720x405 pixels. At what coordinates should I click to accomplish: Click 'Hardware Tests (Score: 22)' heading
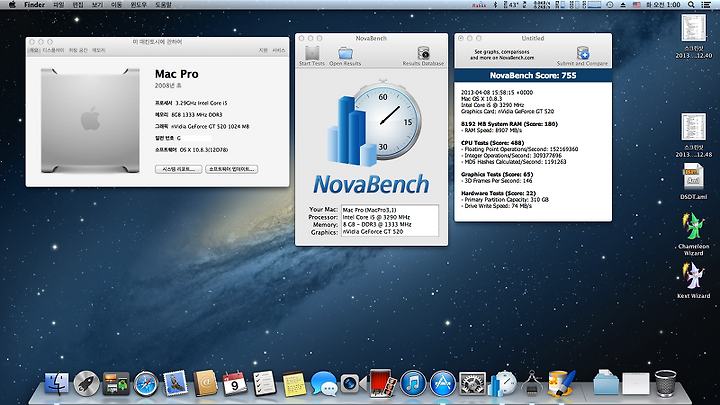pyautogui.click(x=498, y=193)
